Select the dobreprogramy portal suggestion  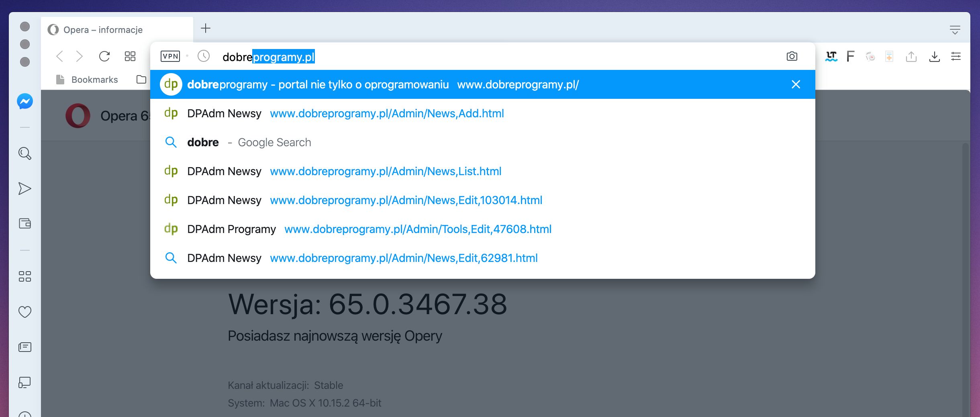483,84
